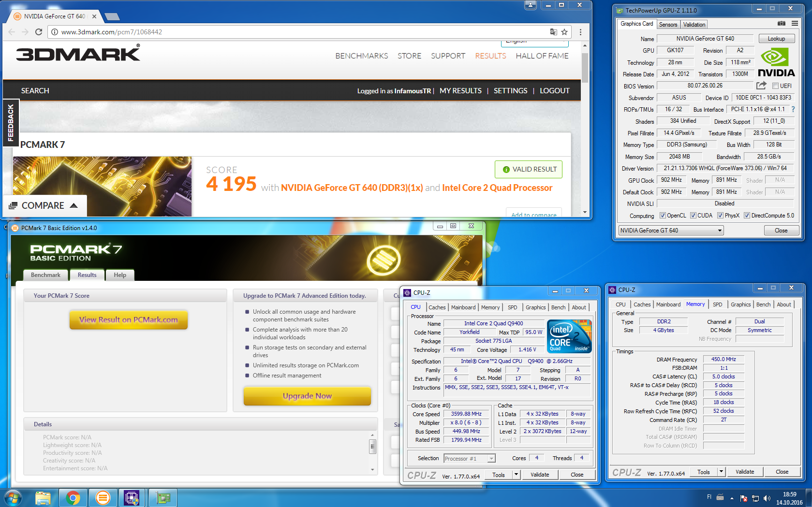This screenshot has width=812, height=507.
Task: Open the Windows Start button
Action: (x=13, y=497)
